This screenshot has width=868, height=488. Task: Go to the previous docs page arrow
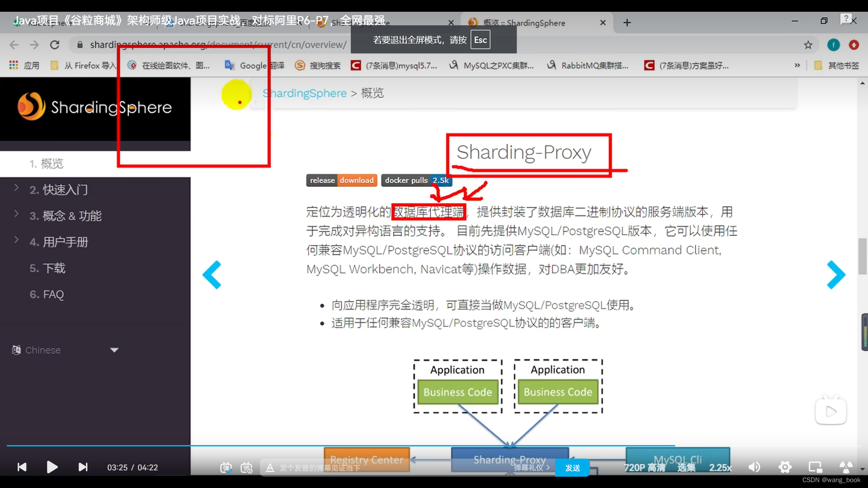(212, 274)
